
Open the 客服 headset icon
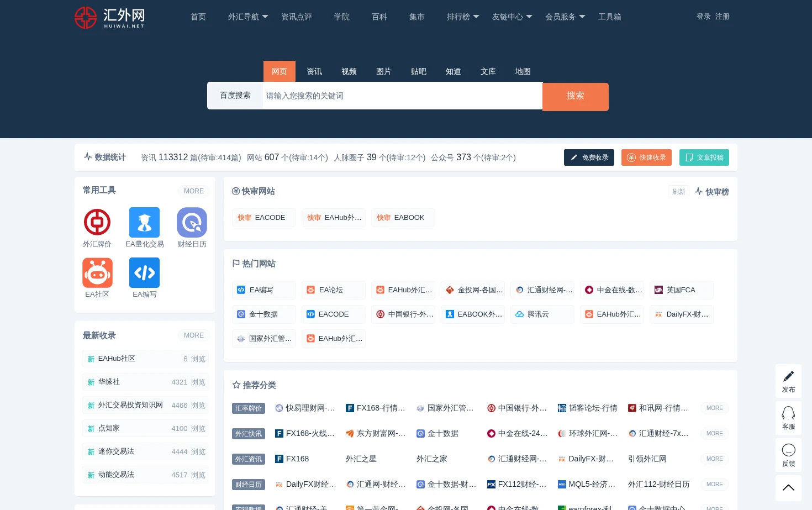click(x=789, y=413)
